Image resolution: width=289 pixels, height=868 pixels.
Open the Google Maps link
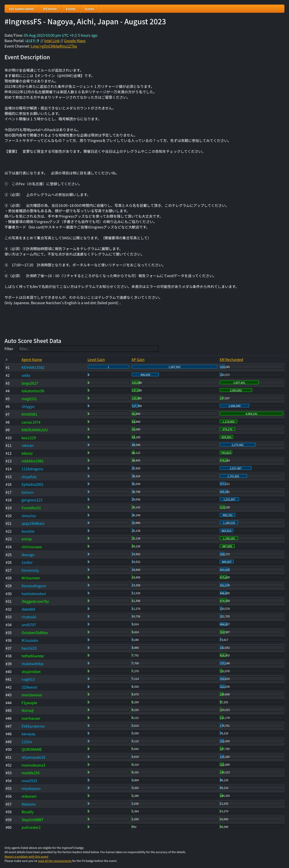(75, 41)
